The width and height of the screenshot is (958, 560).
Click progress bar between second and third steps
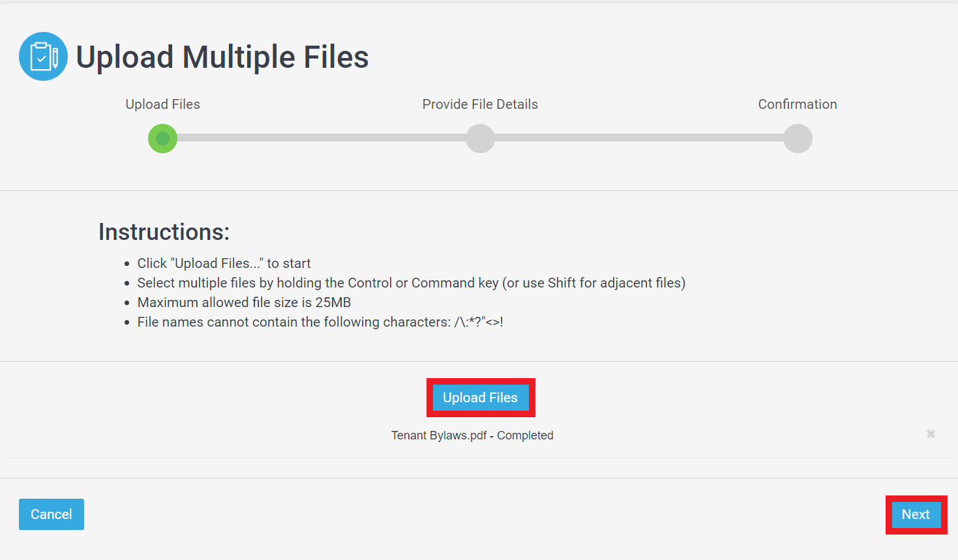pyautogui.click(x=639, y=138)
